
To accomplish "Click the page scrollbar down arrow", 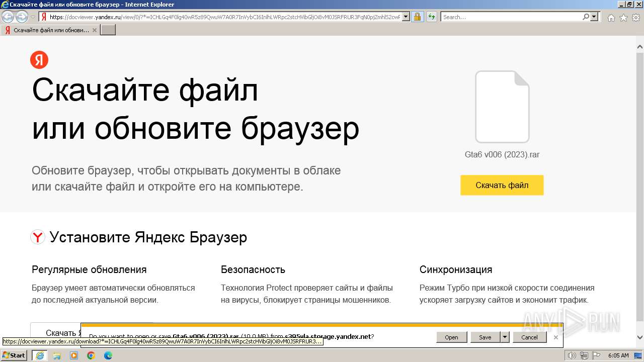I will pos(640,337).
